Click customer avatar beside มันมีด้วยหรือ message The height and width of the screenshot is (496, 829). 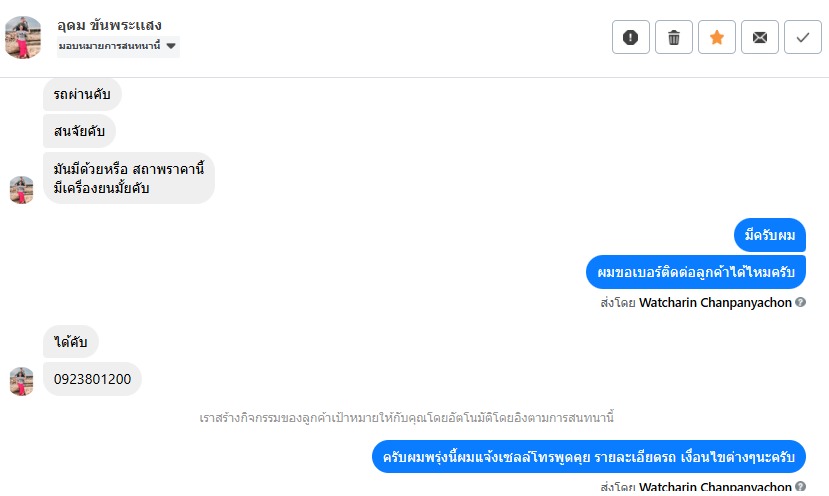tap(21, 189)
